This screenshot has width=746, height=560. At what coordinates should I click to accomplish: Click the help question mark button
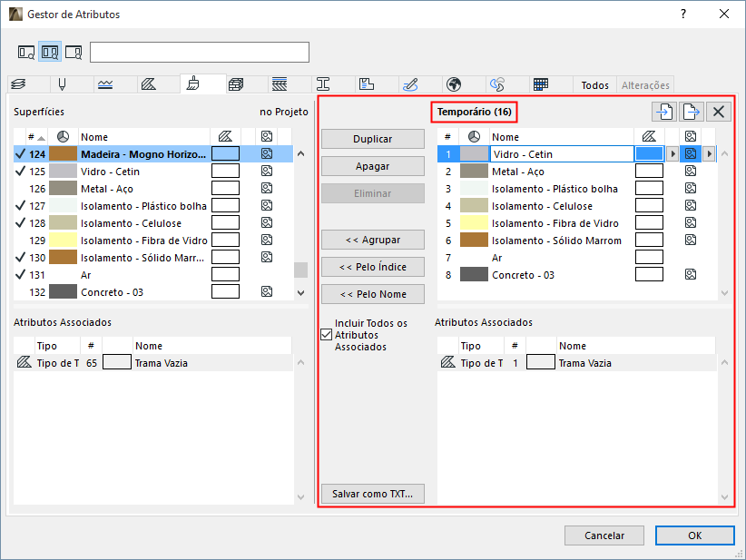[x=683, y=14]
